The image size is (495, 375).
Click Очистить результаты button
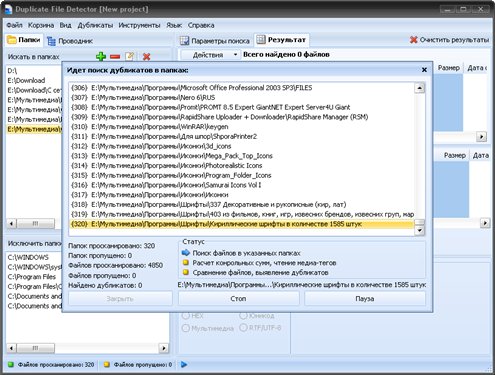click(449, 40)
